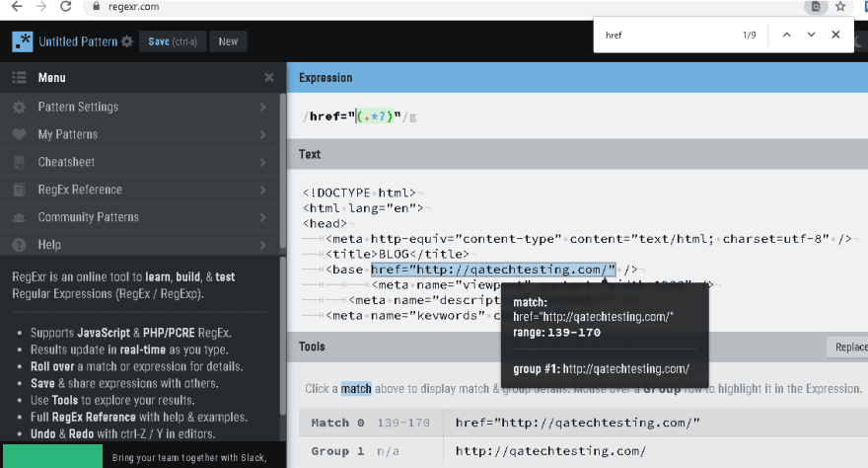Reload the page with the refresh icon
Screen dimensions: 868x468
click(x=65, y=7)
